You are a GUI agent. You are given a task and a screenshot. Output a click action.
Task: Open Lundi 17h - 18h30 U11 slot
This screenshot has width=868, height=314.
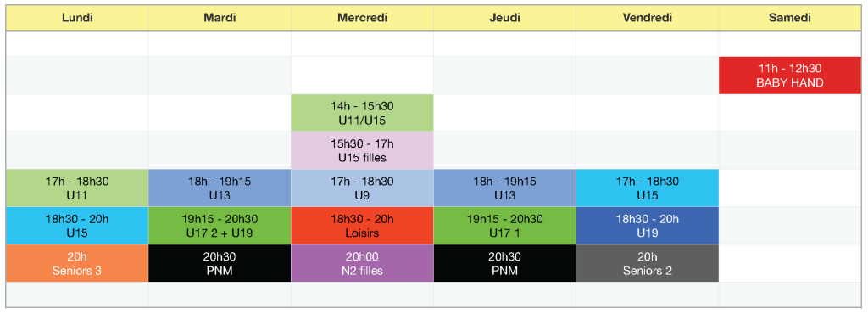[77, 188]
